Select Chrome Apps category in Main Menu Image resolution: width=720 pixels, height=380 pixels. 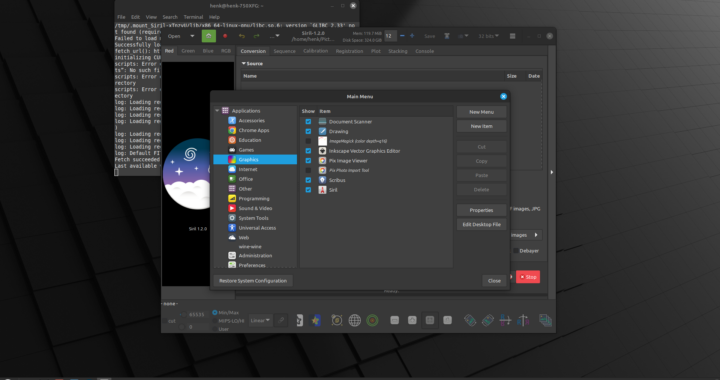pos(253,130)
